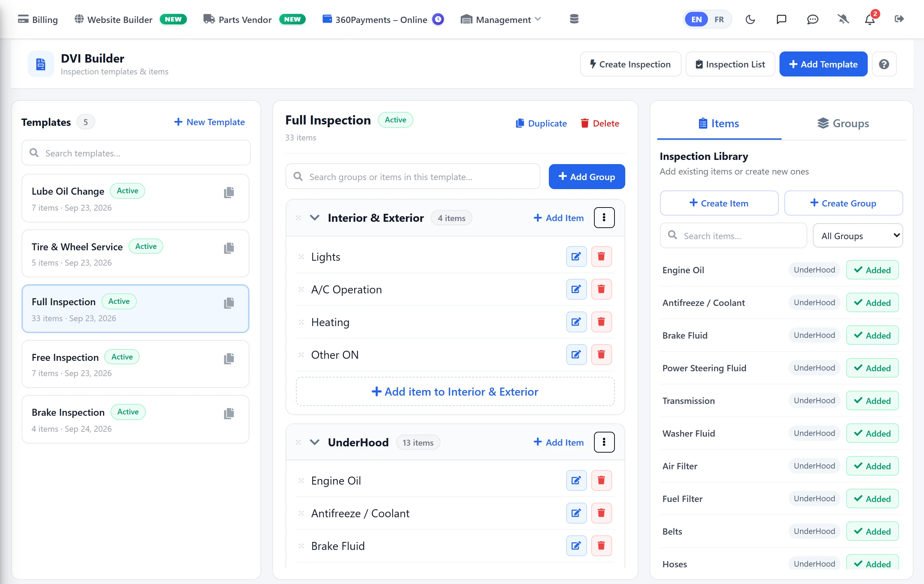Delete the Other ON item
This screenshot has width=924, height=584.
[601, 354]
